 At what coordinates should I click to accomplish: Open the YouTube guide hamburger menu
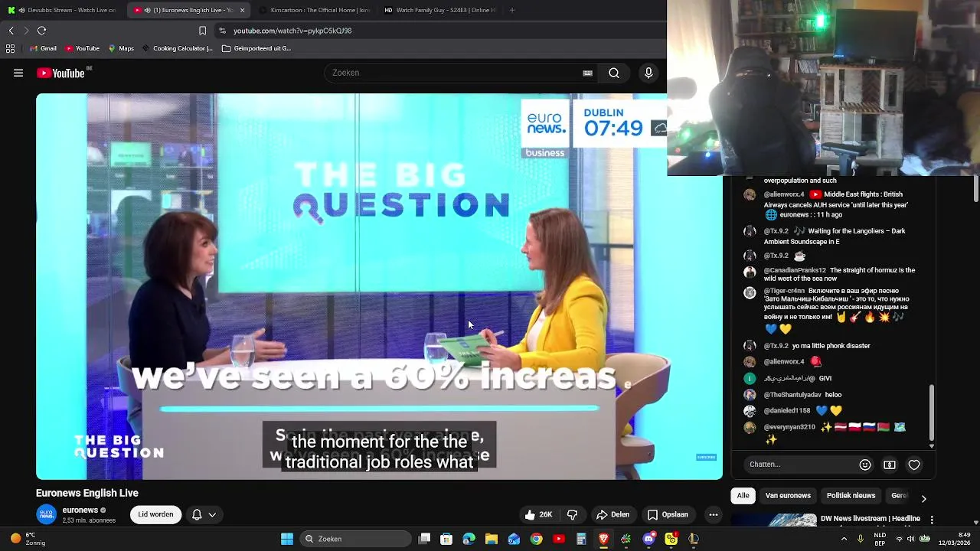point(18,73)
